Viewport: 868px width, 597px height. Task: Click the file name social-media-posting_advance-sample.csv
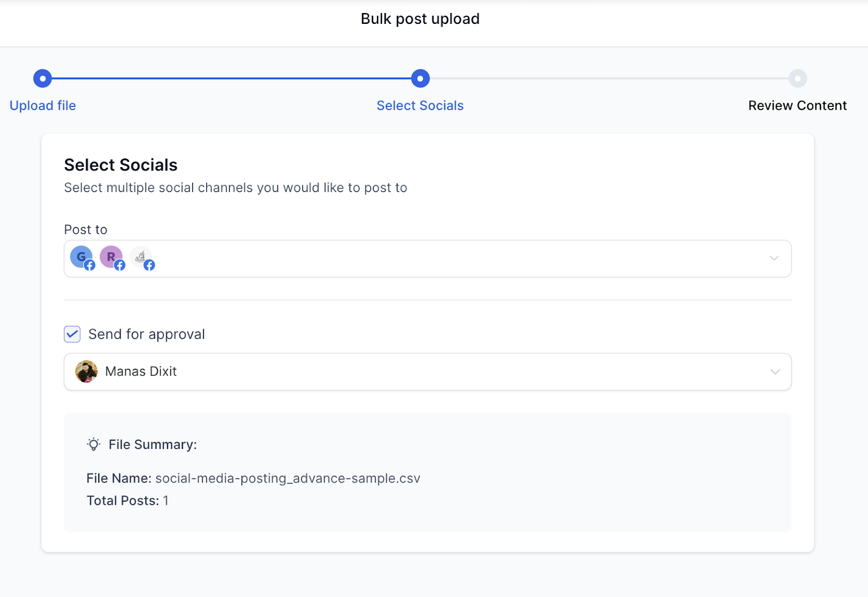pyautogui.click(x=288, y=478)
